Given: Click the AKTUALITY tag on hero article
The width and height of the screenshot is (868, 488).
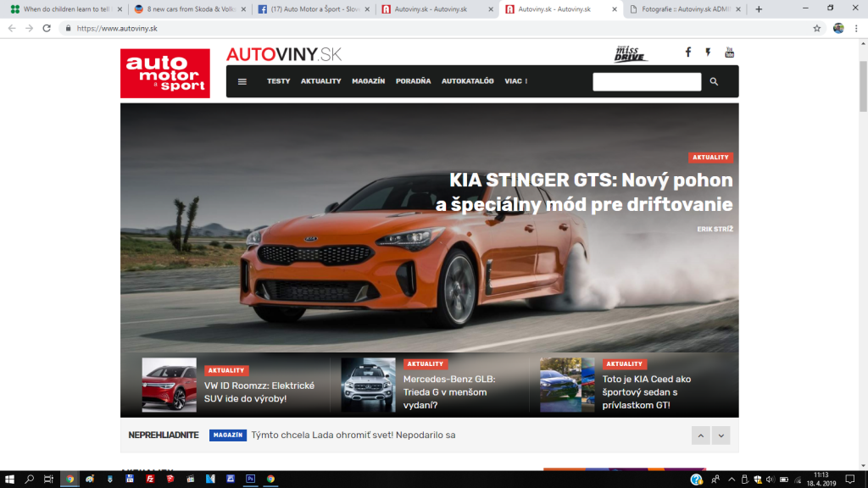Looking at the screenshot, I should click(711, 158).
